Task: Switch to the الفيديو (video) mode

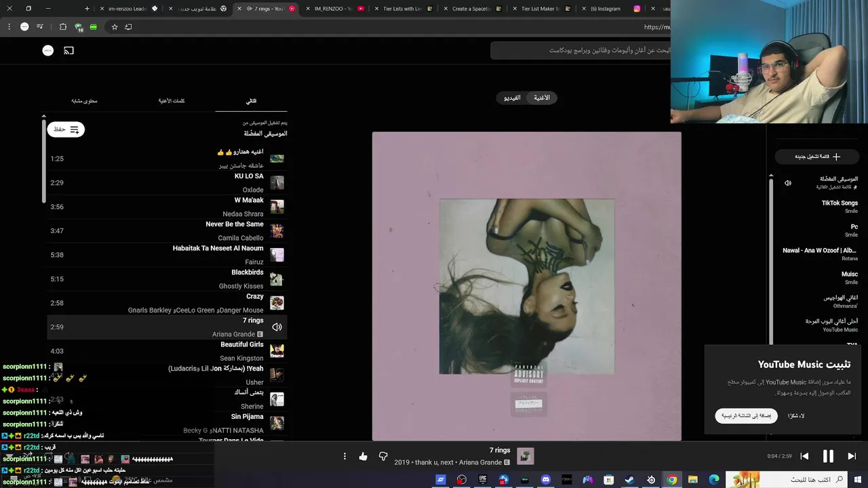Action: (x=512, y=98)
